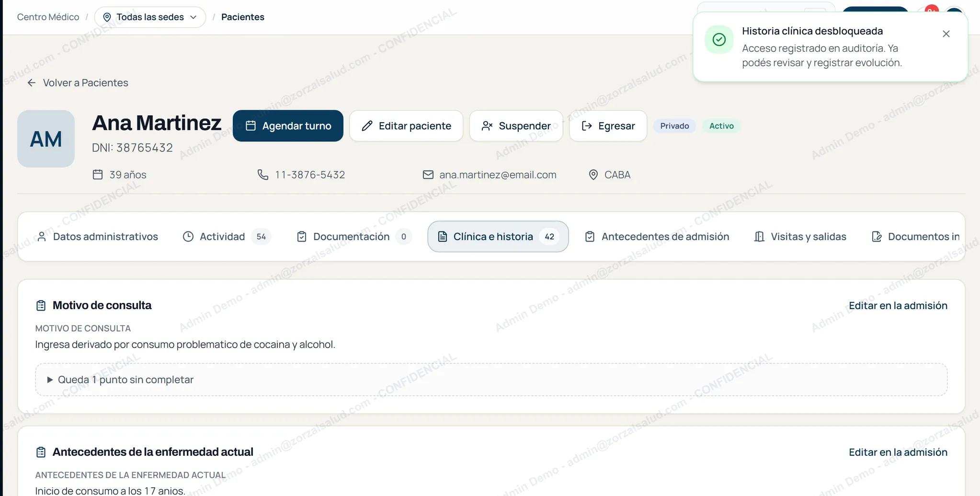Click the email ana.martinez@email.com
980x496 pixels.
pyautogui.click(x=498, y=175)
